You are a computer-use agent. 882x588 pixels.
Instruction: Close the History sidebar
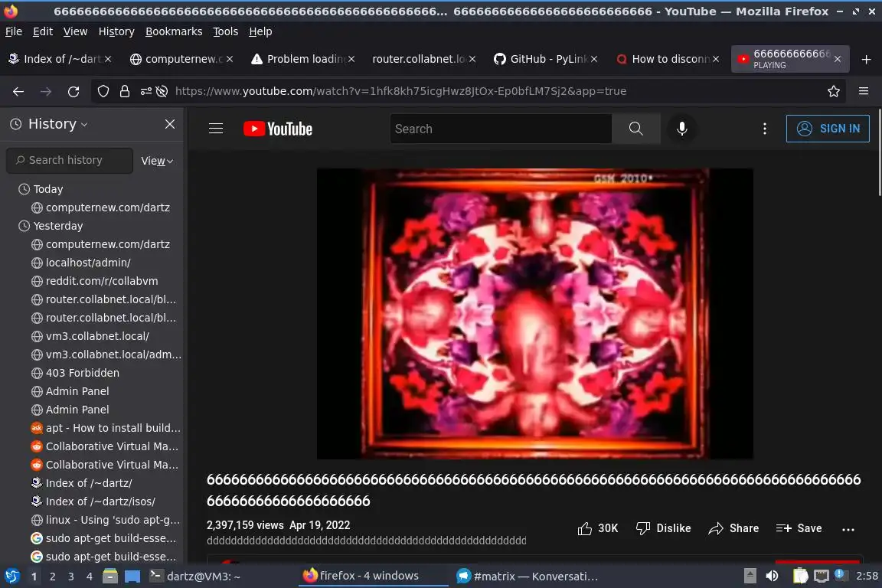coord(170,124)
